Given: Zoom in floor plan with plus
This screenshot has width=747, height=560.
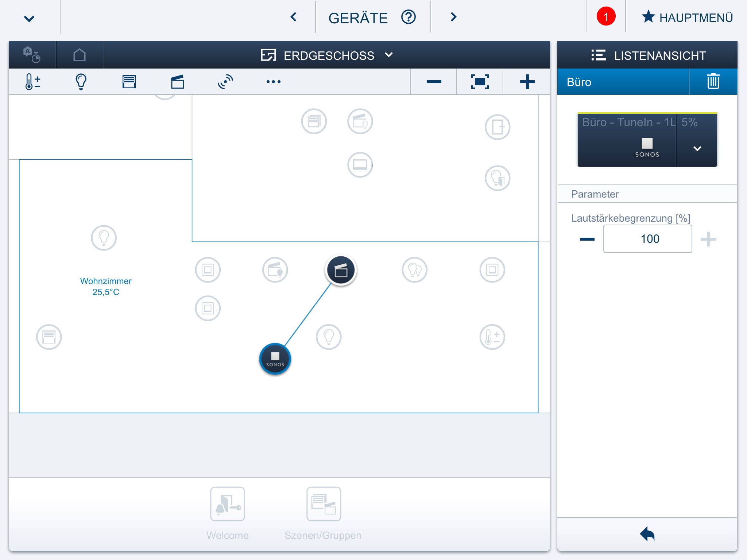Looking at the screenshot, I should tap(527, 82).
